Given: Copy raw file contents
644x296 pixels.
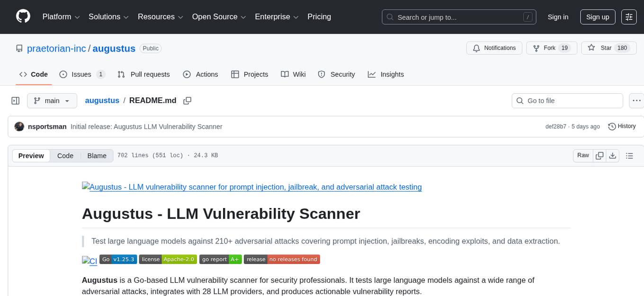Looking at the screenshot, I should (x=599, y=156).
